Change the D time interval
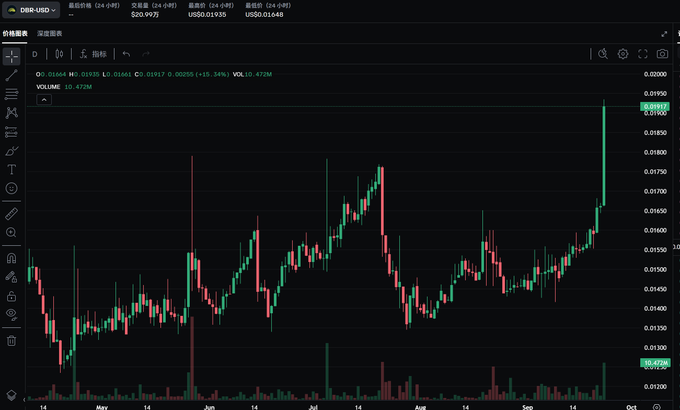This screenshot has height=410, width=680. 35,54
